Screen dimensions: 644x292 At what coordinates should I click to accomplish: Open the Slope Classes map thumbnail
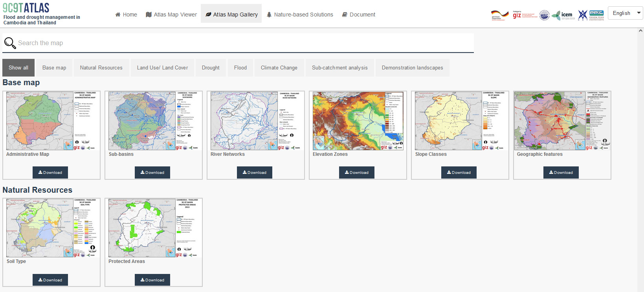point(460,121)
